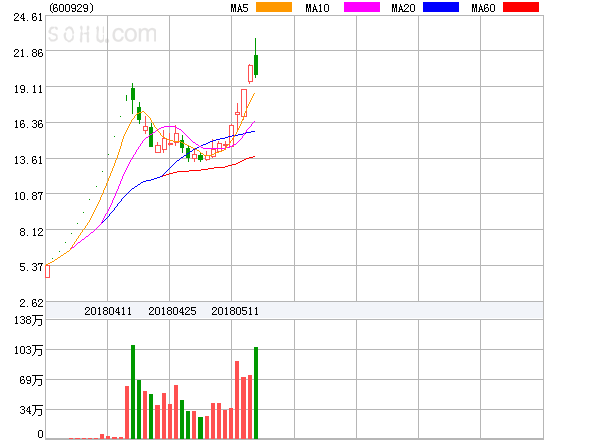
Task: Click the 20180425 date label
Action: pos(172,311)
